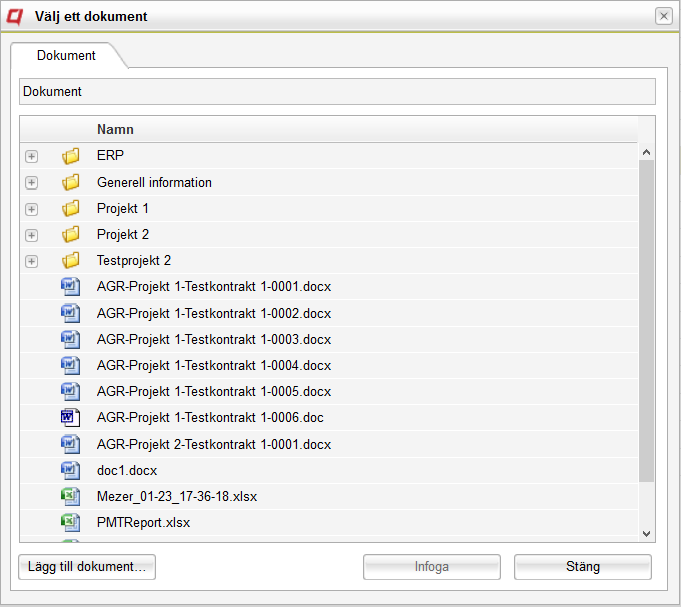Select AGR-Projekt 1-Testkontrakt 1-0004.docx file name
Screen dimensions: 681x607
[214, 366]
